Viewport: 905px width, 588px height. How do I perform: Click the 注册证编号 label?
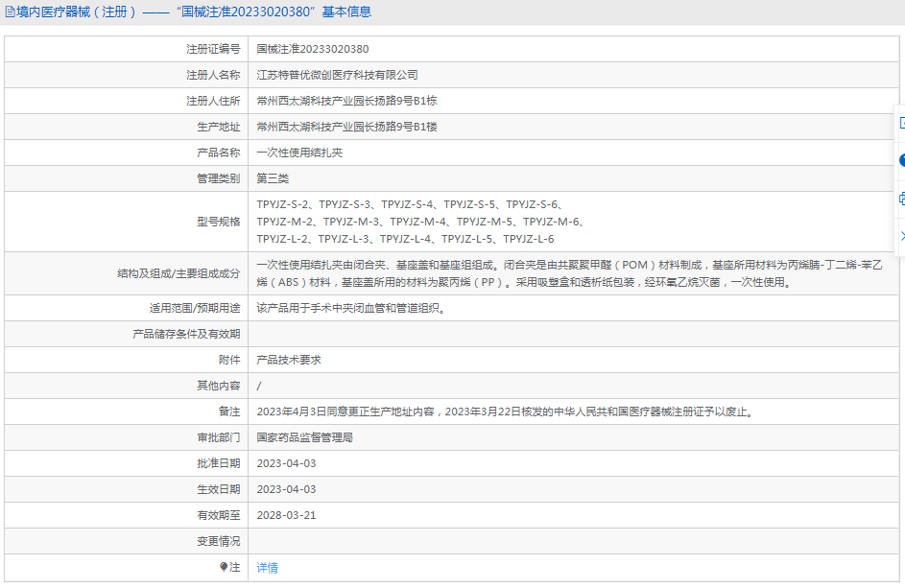pyautogui.click(x=213, y=49)
